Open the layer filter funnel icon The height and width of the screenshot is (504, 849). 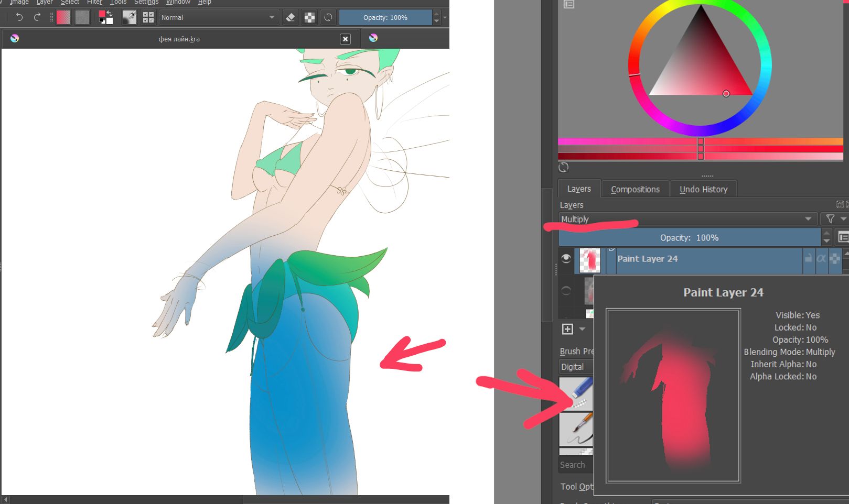(x=830, y=219)
